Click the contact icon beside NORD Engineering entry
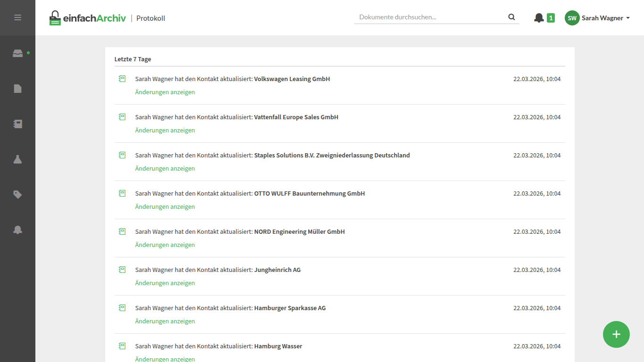 coord(122,231)
